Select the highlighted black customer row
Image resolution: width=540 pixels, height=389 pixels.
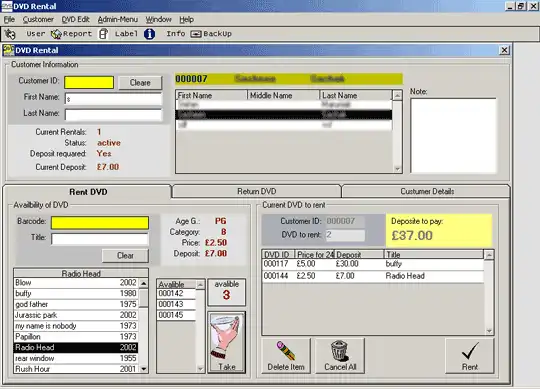[x=284, y=115]
